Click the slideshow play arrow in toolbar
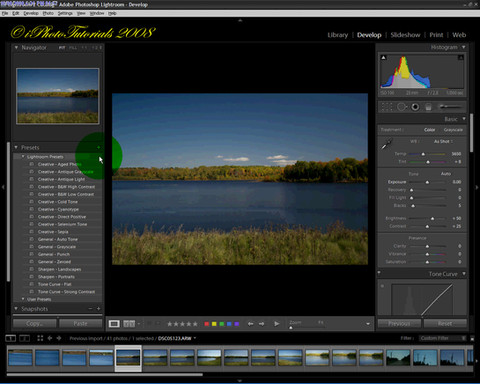 [x=276, y=324]
